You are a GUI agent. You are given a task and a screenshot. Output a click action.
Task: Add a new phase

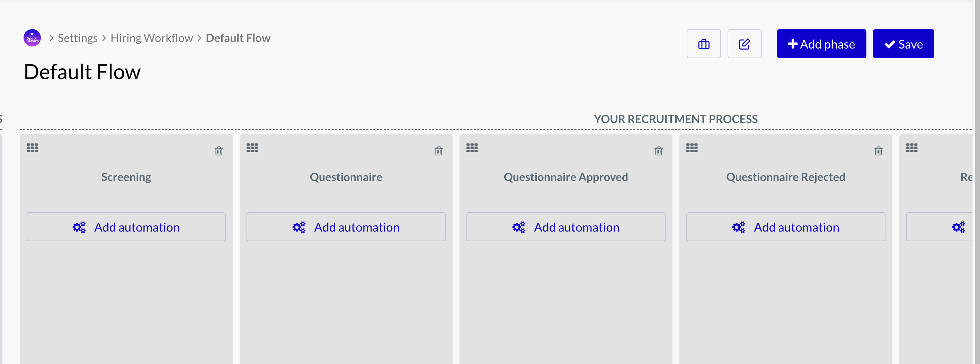(821, 44)
